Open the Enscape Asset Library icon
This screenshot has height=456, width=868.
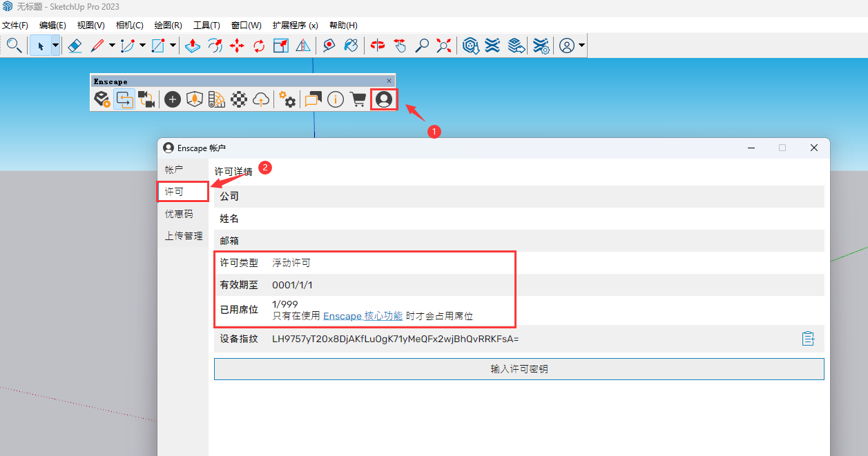point(195,99)
